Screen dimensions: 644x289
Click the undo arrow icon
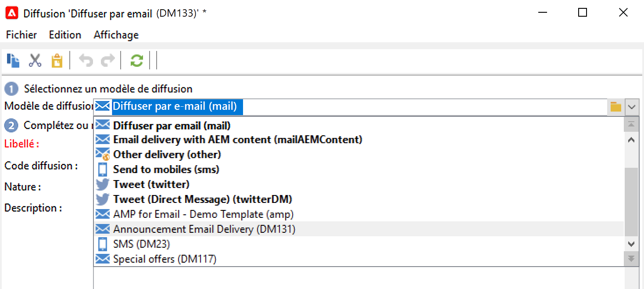pyautogui.click(x=86, y=61)
